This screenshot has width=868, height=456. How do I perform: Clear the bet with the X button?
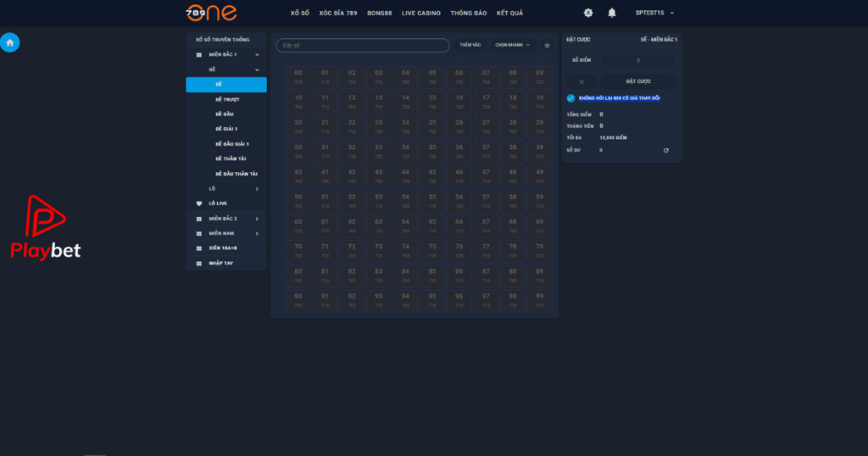581,82
